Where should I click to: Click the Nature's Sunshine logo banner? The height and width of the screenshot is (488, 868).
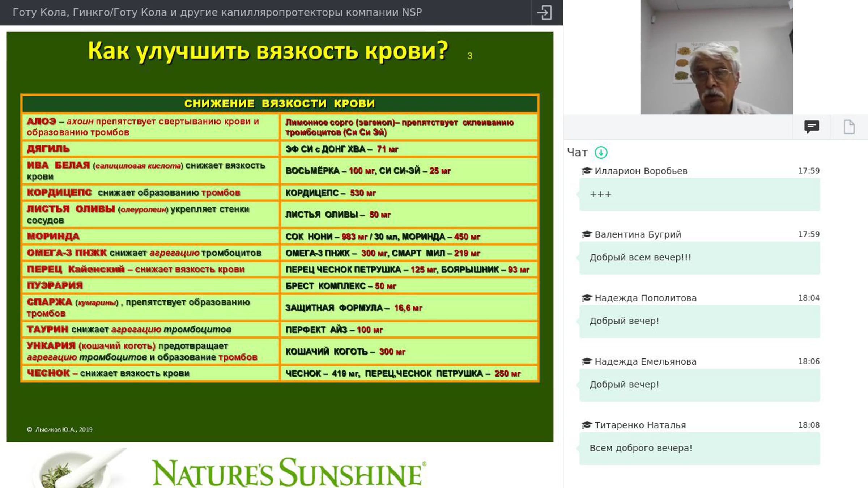pyautogui.click(x=289, y=472)
